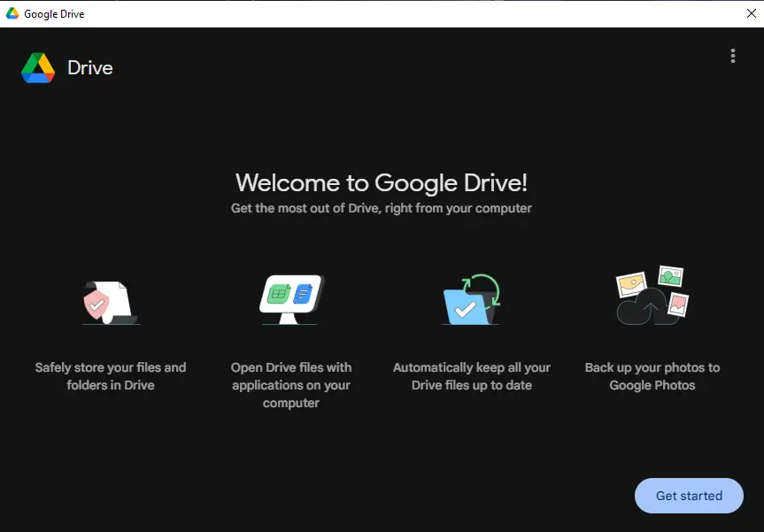Click the Back up photos to Google Photos caption
Viewport: 764px width, 532px height.
652,376
